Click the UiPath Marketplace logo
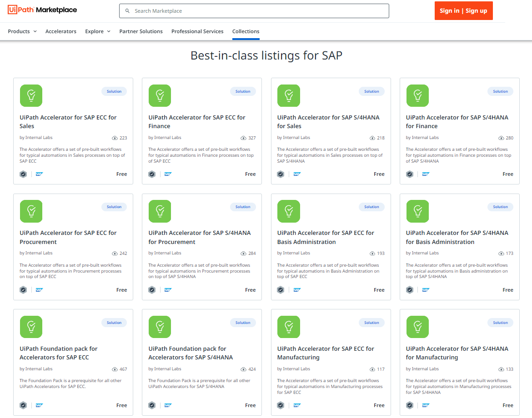This screenshot has width=532, height=418. click(x=42, y=10)
